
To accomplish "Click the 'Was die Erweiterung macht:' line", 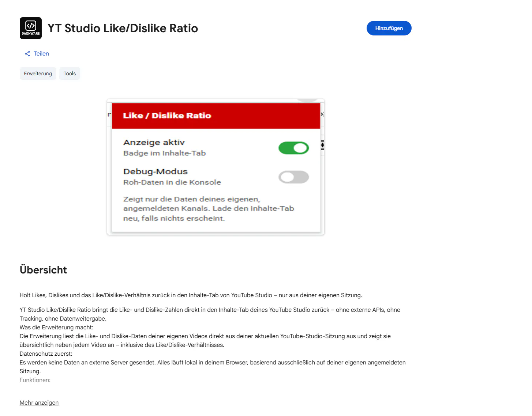I will (57, 327).
